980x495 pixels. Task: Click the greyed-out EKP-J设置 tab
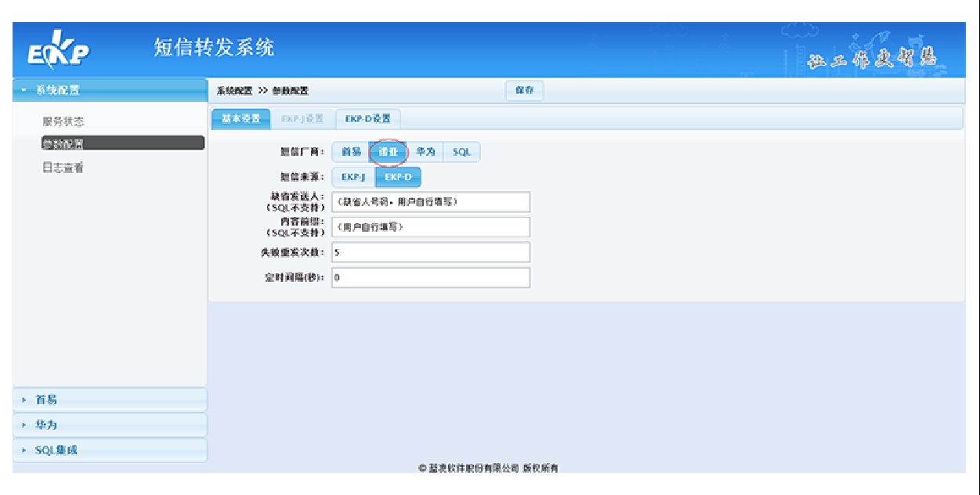302,119
